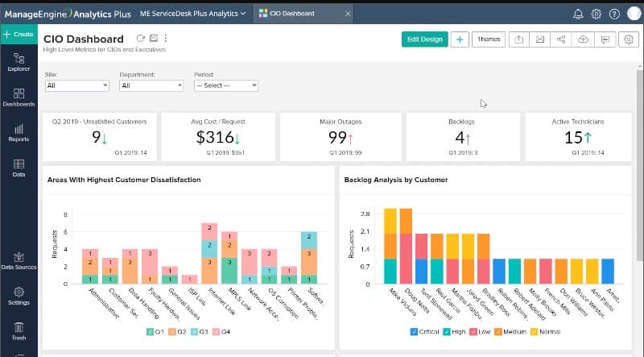This screenshot has width=644, height=357.
Task: Click the Active Technicians KPI value 15
Action: pos(573,137)
